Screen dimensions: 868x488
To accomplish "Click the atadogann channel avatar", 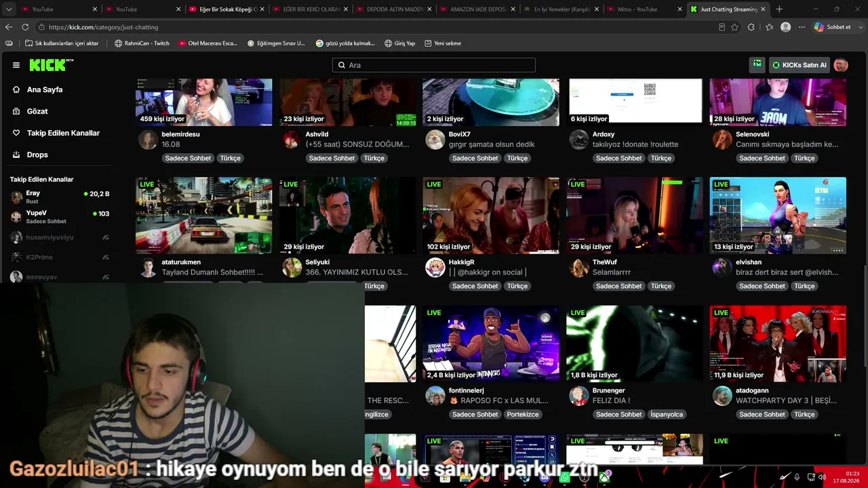I will (x=722, y=396).
